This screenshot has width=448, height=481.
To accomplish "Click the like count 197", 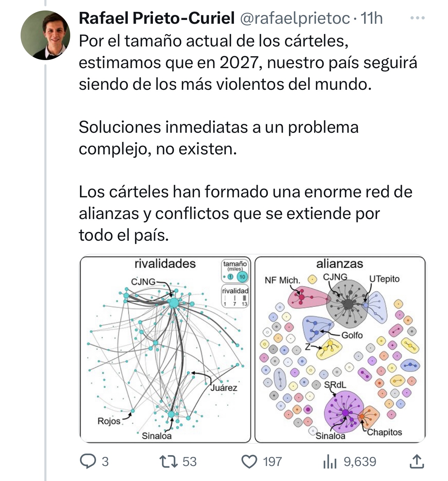I will click(x=272, y=461).
